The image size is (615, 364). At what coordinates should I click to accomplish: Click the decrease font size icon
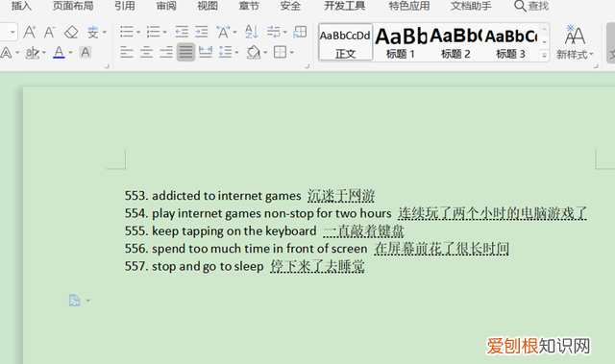(49, 32)
